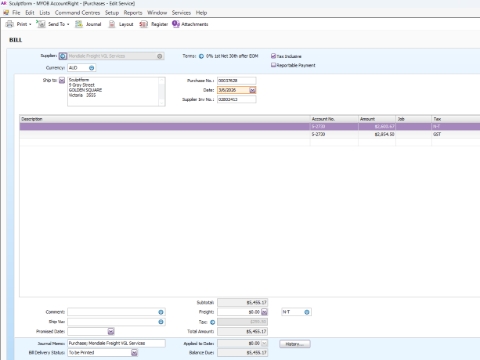Click the highlighted row's account number cell

click(334, 127)
